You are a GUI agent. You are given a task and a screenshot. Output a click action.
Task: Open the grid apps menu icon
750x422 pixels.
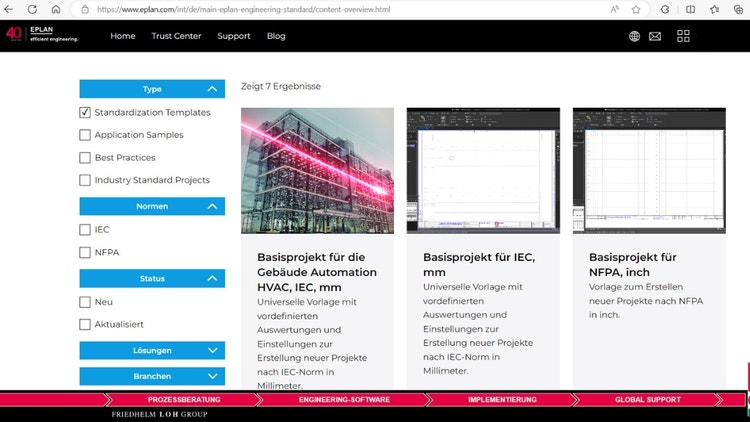pyautogui.click(x=684, y=36)
